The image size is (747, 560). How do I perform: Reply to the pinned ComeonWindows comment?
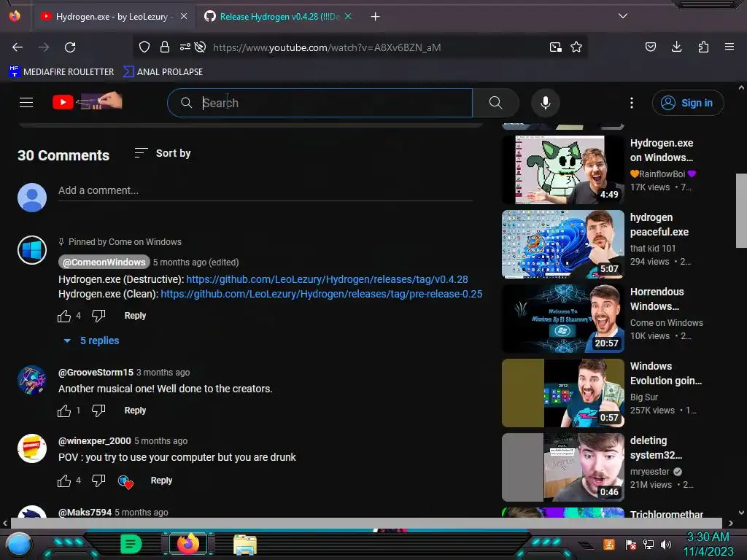click(x=135, y=316)
